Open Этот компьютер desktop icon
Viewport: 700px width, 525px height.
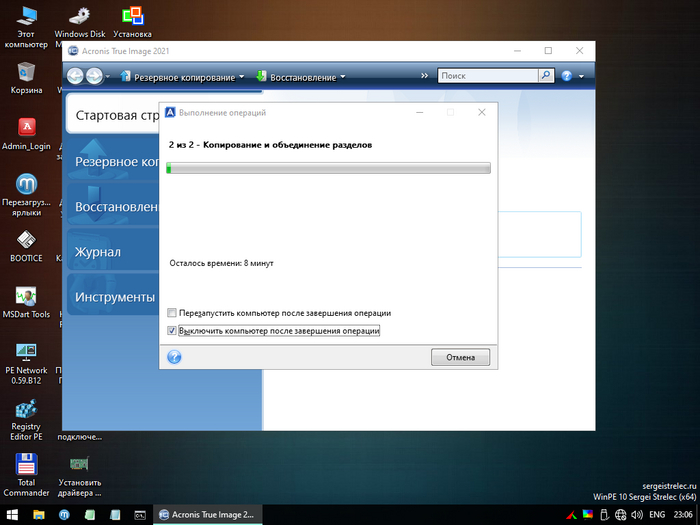[x=26, y=27]
